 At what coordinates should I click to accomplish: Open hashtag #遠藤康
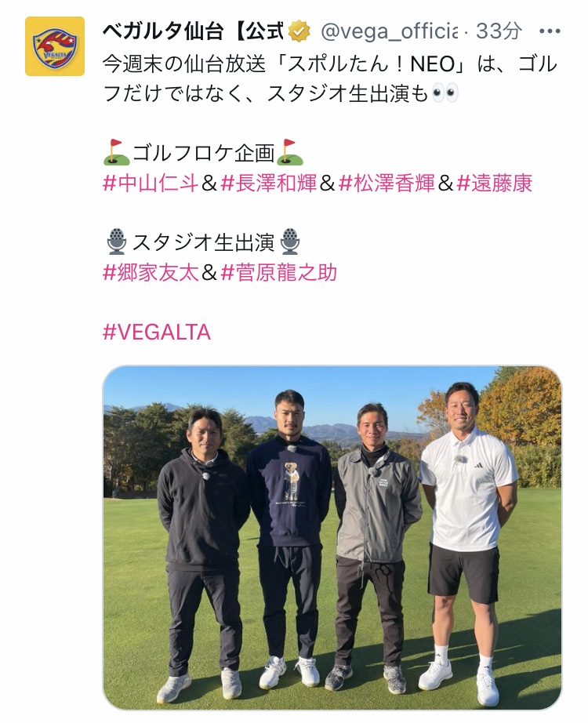point(495,183)
